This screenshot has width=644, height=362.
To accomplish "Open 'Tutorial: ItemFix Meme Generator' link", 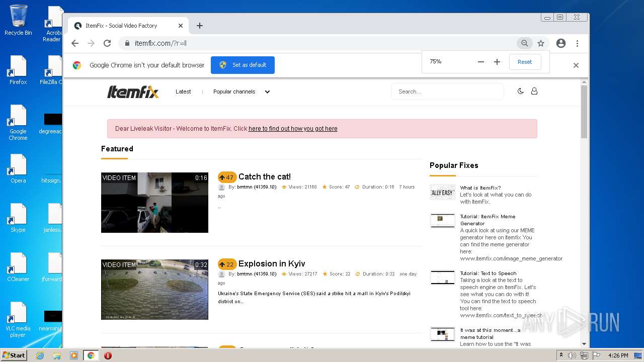I will point(488,220).
